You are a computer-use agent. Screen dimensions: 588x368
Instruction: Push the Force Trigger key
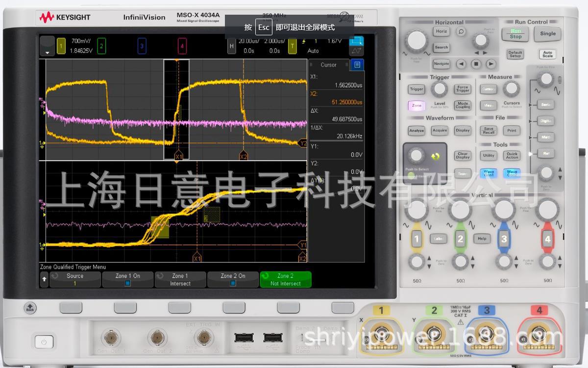[x=463, y=89]
